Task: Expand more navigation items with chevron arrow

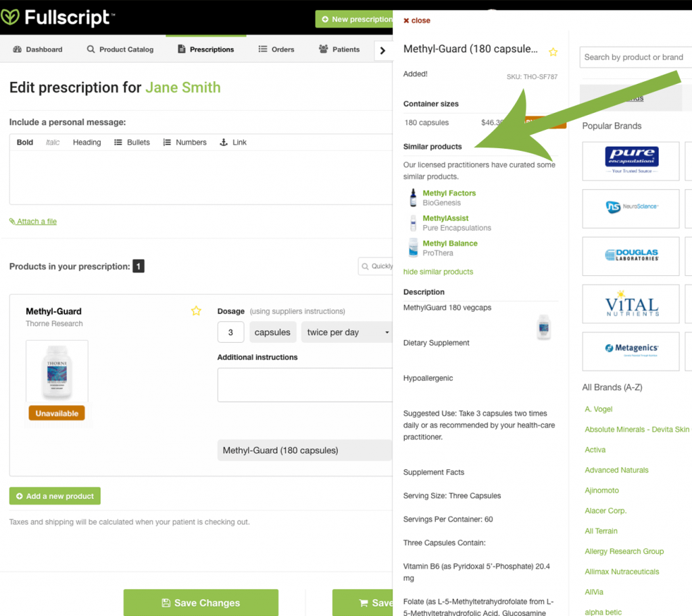Action: [382, 50]
